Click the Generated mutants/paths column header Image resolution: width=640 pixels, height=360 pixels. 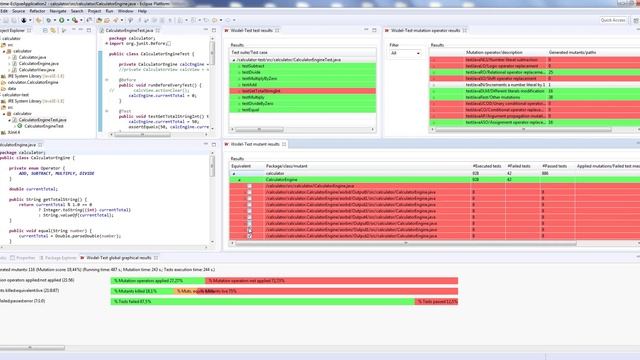[572, 52]
